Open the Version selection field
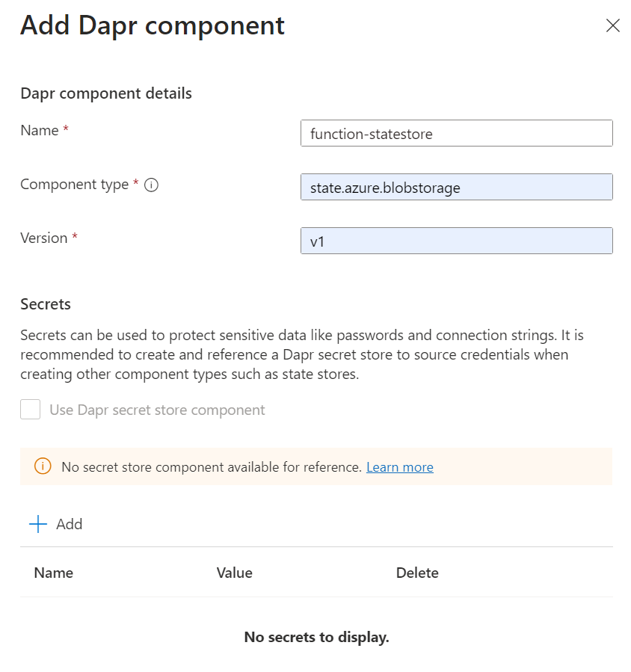The height and width of the screenshot is (672, 631). 456,241
